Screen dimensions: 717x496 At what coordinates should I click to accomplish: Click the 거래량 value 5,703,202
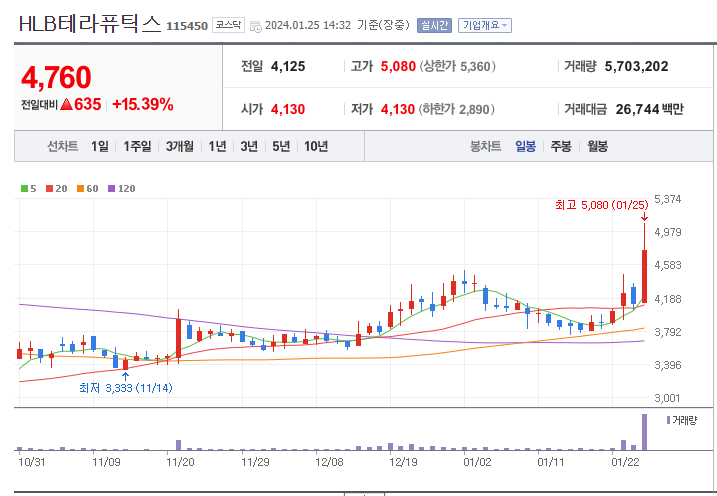(x=636, y=66)
